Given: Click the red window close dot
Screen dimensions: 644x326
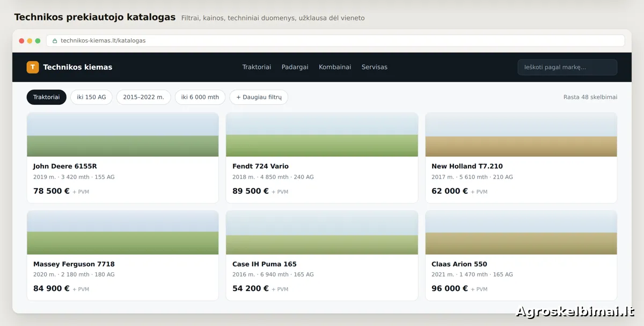Looking at the screenshot, I should (21, 41).
